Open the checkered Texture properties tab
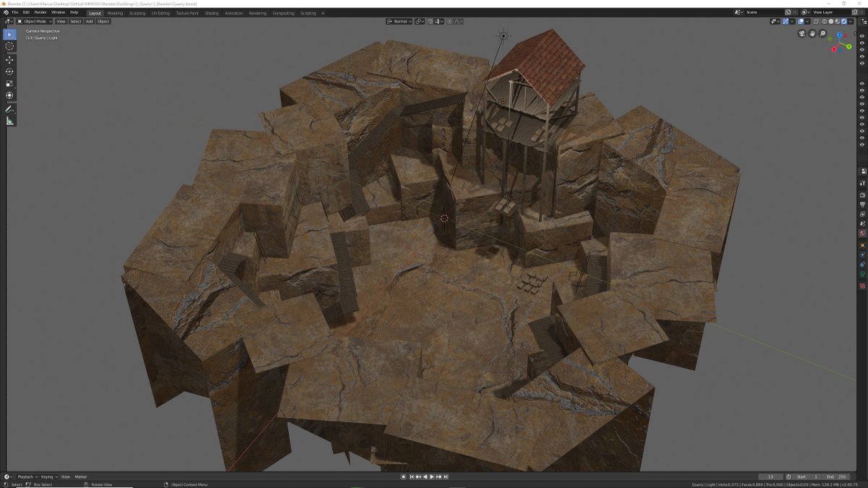Image resolution: width=868 pixels, height=488 pixels. (x=863, y=286)
